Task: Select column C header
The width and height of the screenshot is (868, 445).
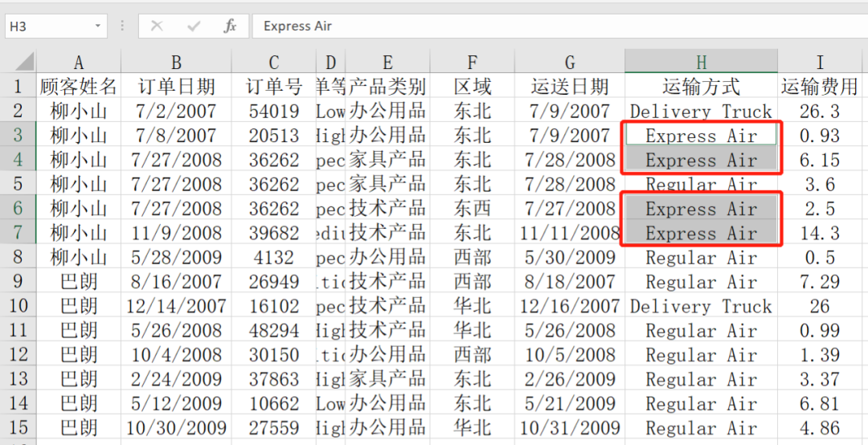Action: (x=273, y=61)
